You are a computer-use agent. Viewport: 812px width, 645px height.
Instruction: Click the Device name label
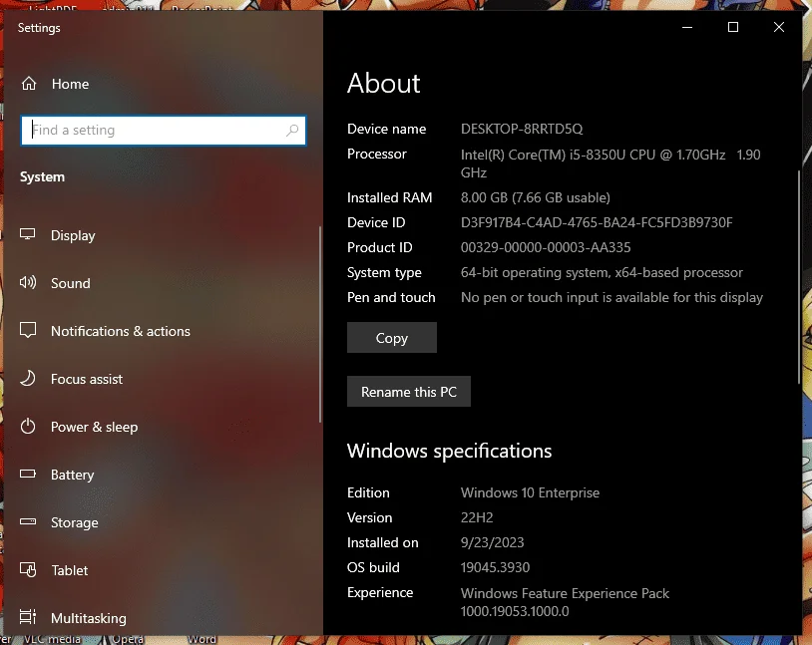click(x=386, y=129)
